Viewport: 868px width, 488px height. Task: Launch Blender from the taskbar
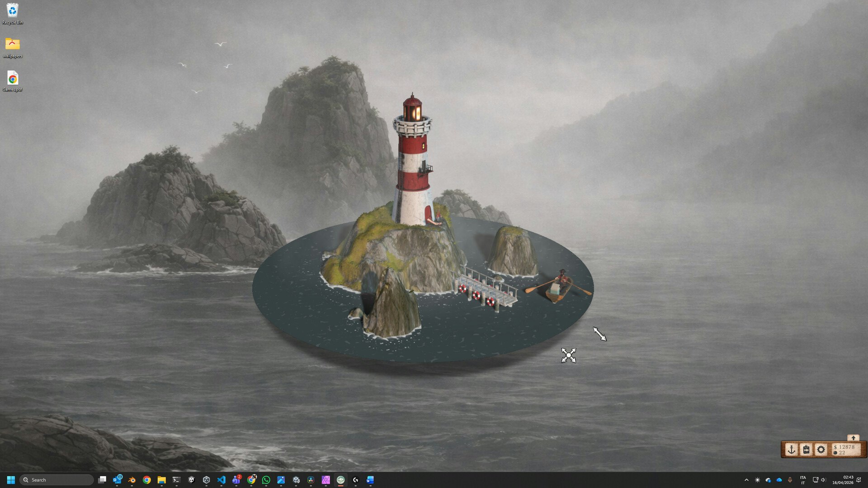(x=132, y=480)
